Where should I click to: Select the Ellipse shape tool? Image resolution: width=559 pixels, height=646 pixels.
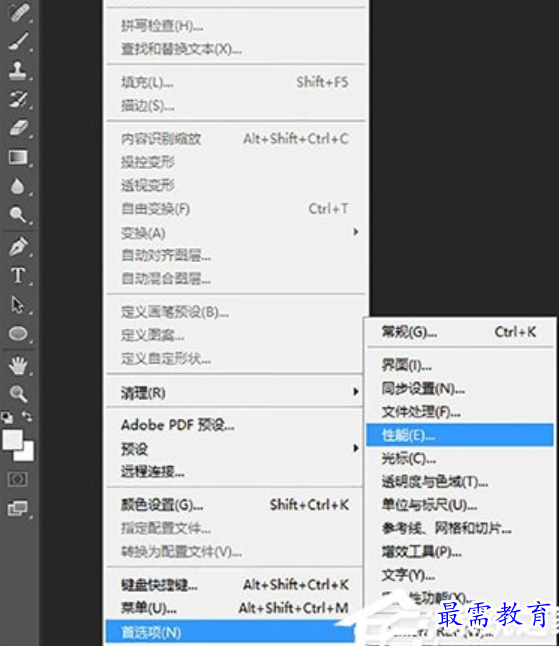click(18, 333)
